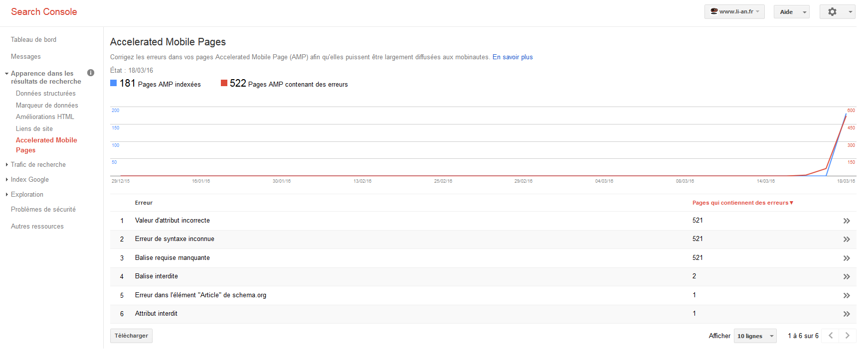This screenshot has width=868, height=359.
Task: Open details arrow for Valeur d'attribut incorrecte
Action: pos(847,221)
